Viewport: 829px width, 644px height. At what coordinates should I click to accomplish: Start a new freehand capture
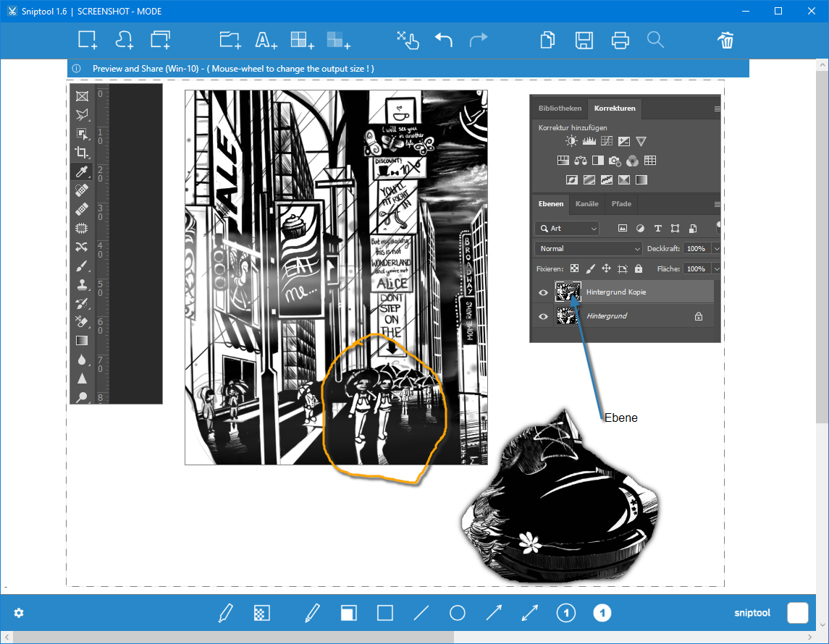pos(125,40)
